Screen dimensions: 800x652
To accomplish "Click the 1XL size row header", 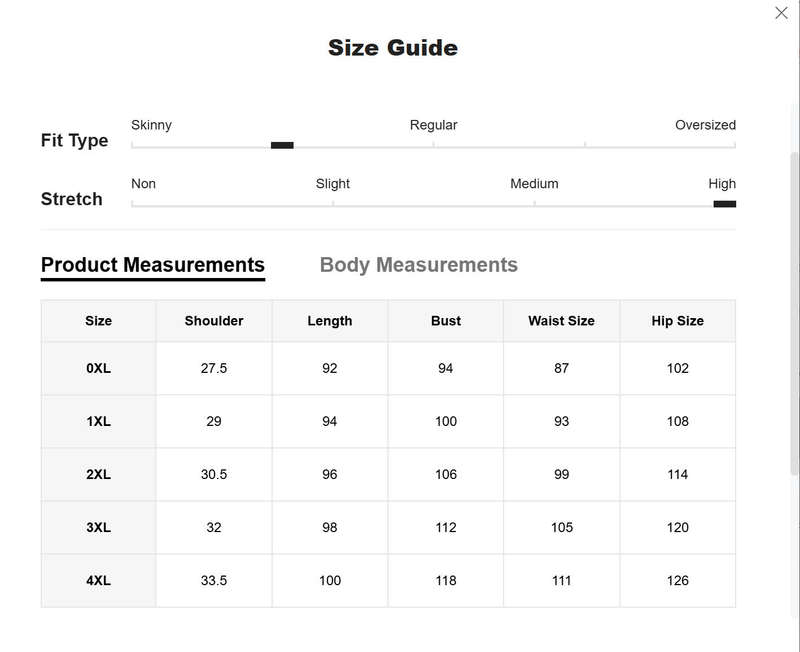I will (x=98, y=421).
